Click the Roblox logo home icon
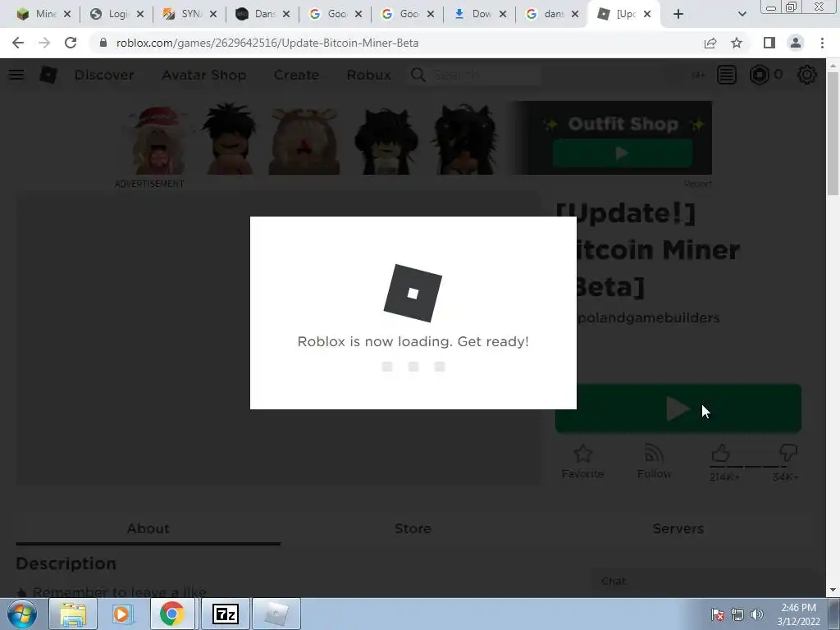The width and height of the screenshot is (840, 630). pos(48,75)
